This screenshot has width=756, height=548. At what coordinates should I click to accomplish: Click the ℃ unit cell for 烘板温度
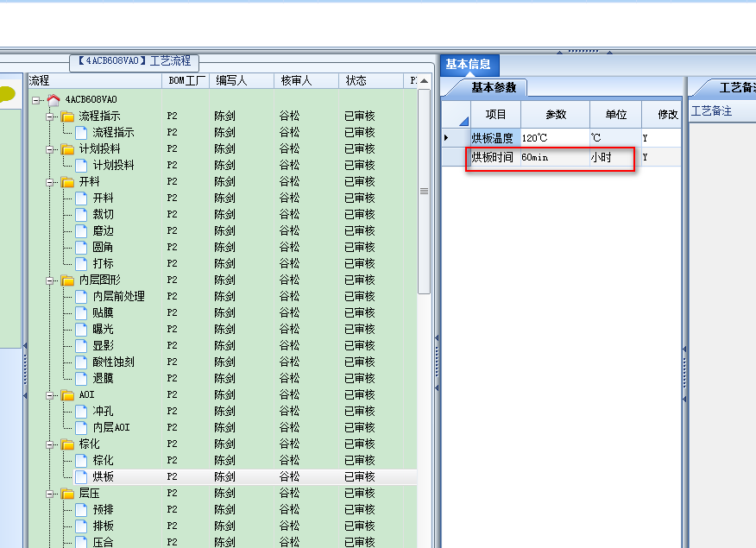tap(615, 138)
